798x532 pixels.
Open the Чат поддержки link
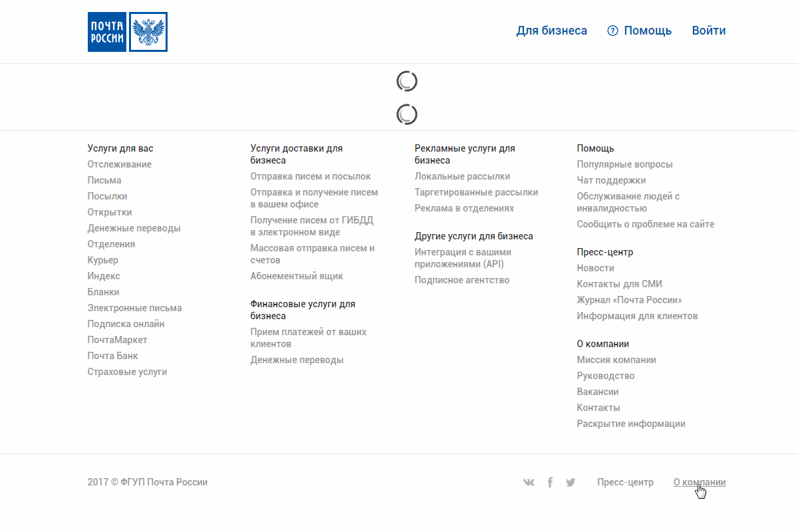(x=611, y=180)
